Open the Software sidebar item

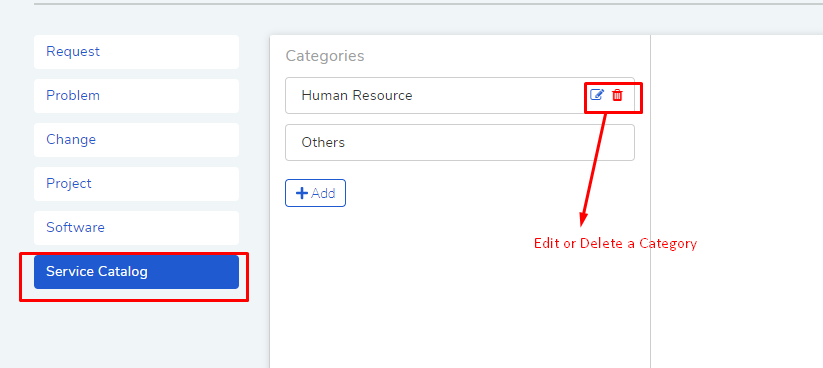136,228
